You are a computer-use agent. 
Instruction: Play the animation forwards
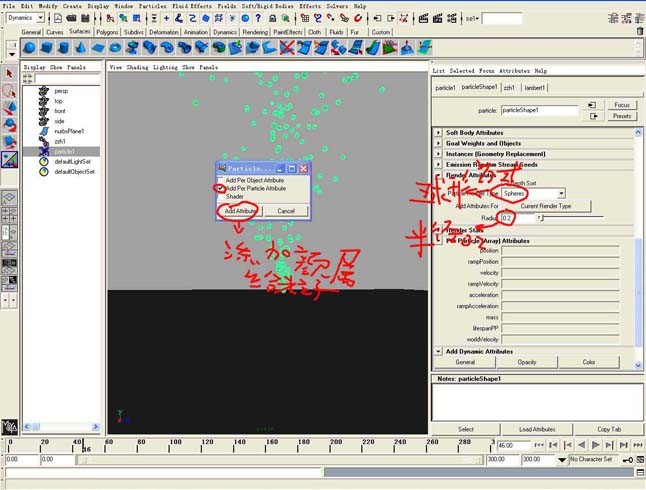coord(595,445)
